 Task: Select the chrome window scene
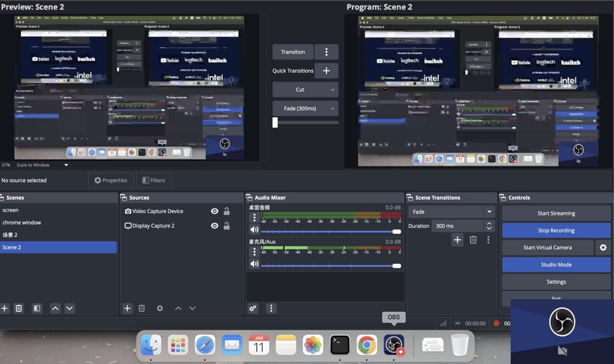click(x=58, y=222)
